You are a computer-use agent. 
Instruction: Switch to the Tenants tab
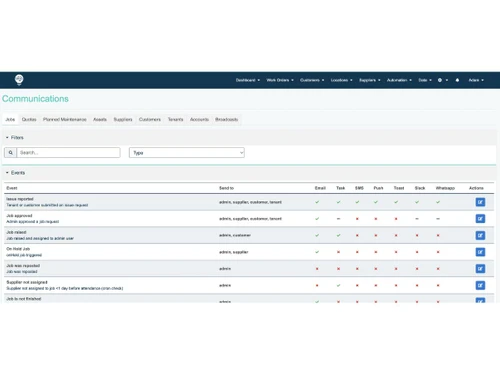click(x=175, y=119)
